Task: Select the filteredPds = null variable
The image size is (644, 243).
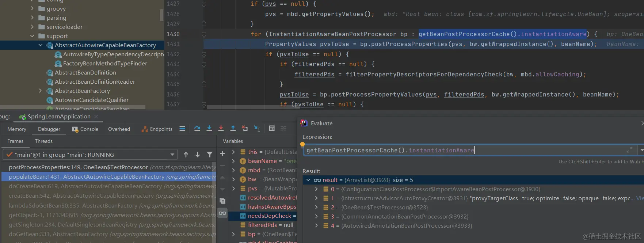Action: click(270, 225)
